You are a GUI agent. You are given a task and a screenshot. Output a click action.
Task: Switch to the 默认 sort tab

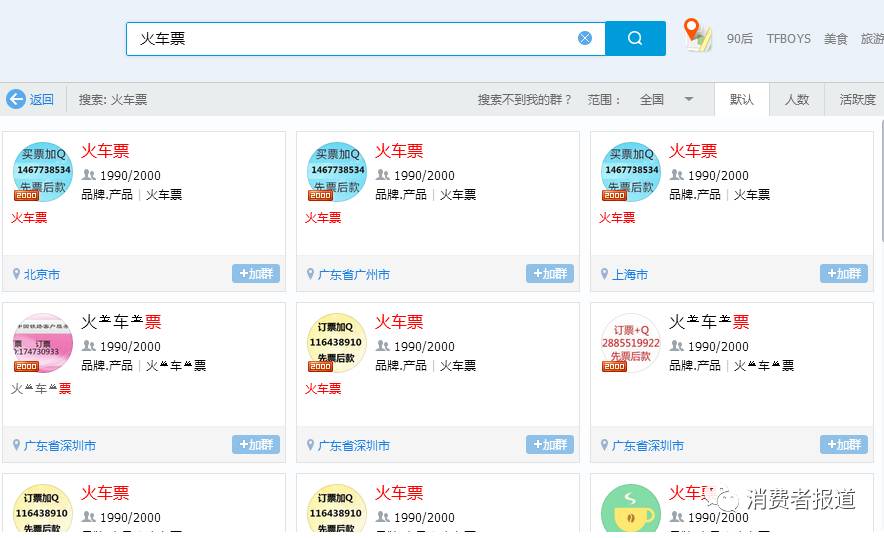coord(741,100)
